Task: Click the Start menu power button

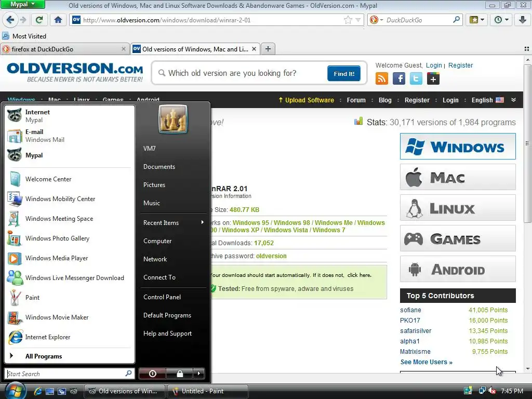Action: (152, 374)
